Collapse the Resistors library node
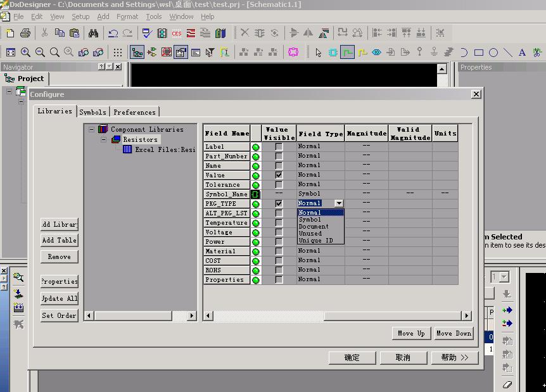Image resolution: width=546 pixels, height=392 pixels. click(104, 139)
